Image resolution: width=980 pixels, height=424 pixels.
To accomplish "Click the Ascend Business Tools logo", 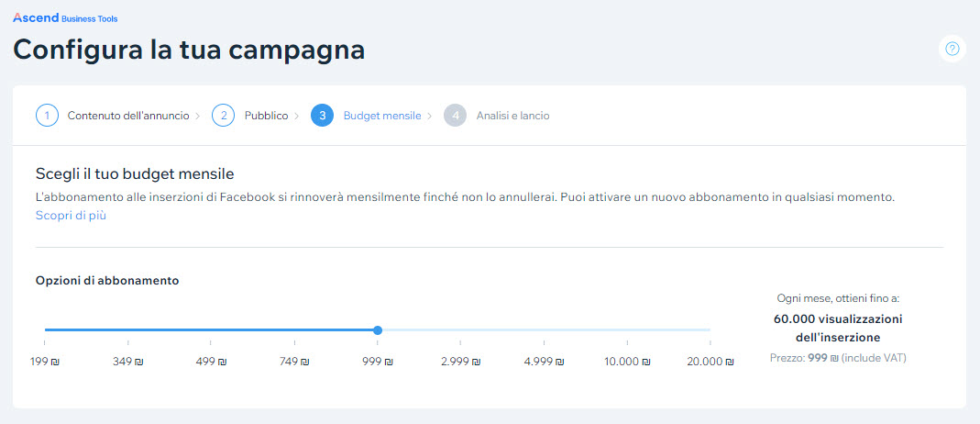I will [65, 18].
